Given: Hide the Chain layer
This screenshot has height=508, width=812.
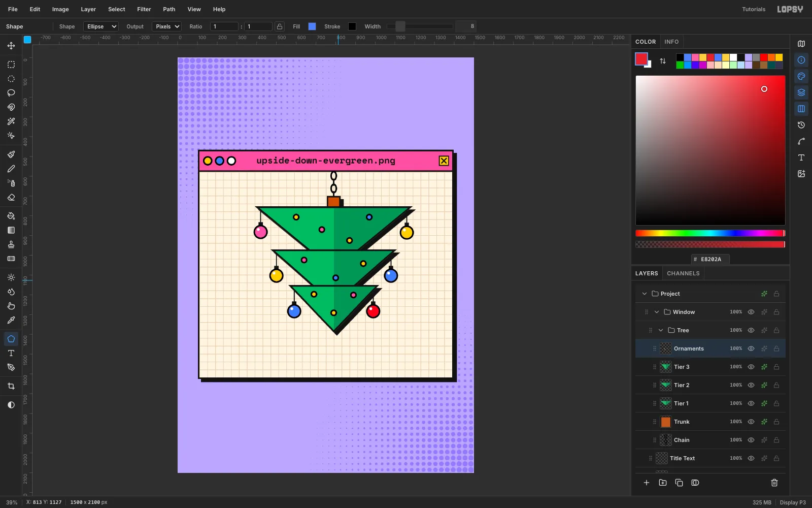Looking at the screenshot, I should 751,440.
